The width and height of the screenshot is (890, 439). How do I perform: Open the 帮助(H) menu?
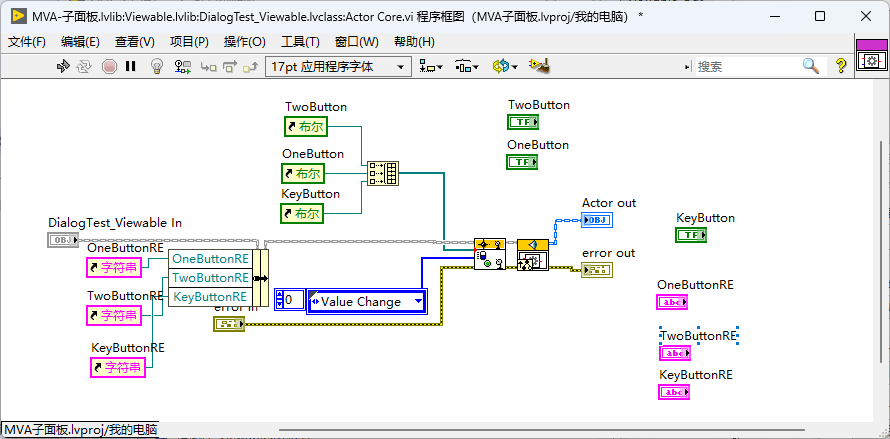(414, 41)
